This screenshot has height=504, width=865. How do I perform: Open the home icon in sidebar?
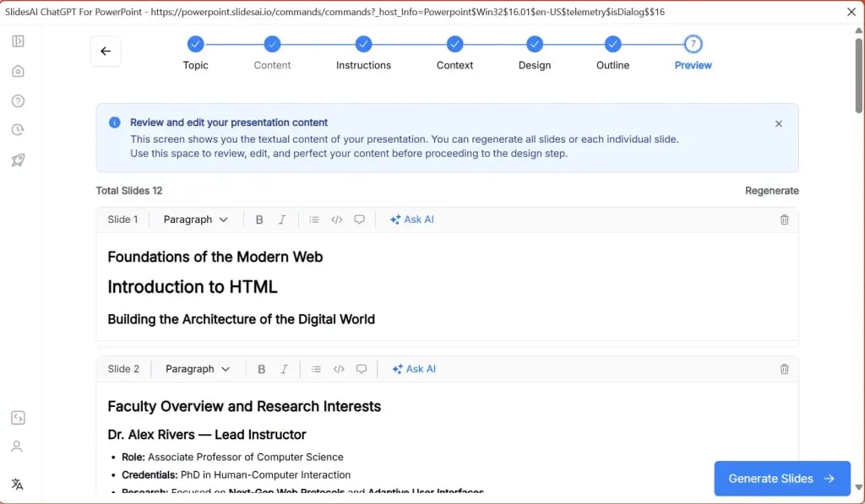[18, 71]
